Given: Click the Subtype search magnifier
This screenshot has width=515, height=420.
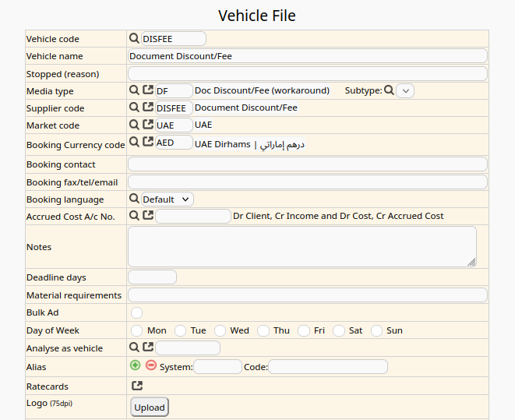Looking at the screenshot, I should [389, 90].
